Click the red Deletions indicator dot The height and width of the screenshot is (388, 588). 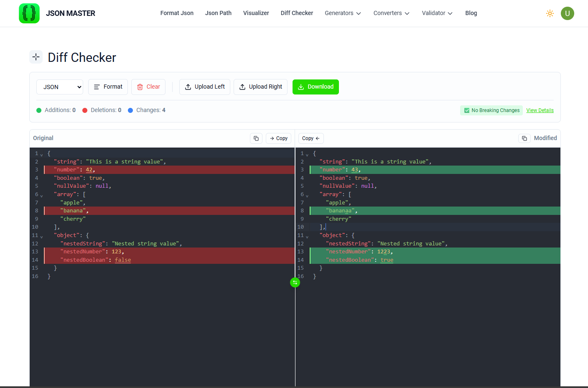(84, 110)
